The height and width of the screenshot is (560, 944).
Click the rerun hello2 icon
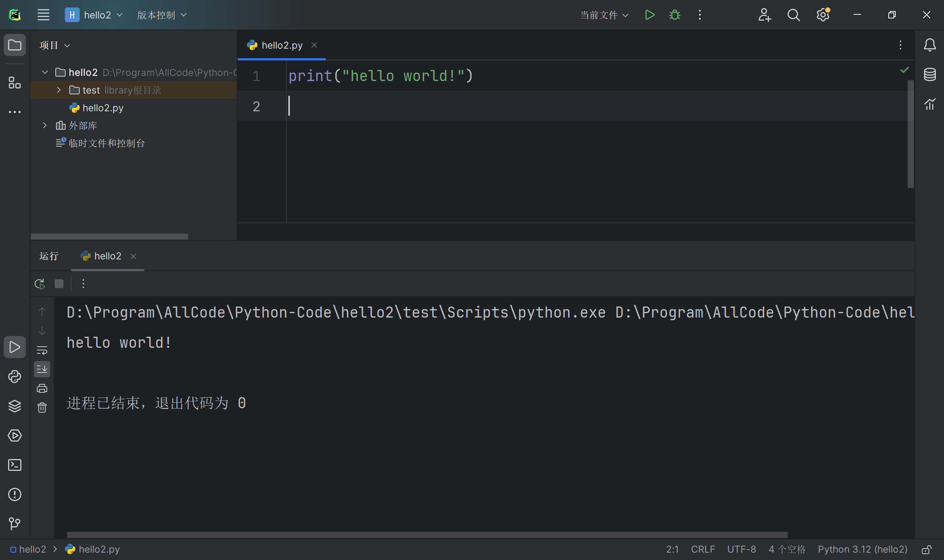point(40,284)
